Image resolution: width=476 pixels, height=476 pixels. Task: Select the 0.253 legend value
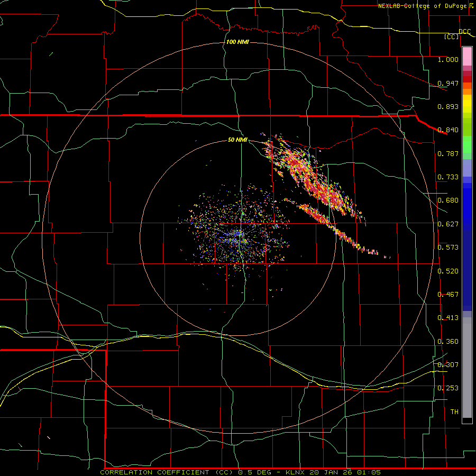pos(448,388)
